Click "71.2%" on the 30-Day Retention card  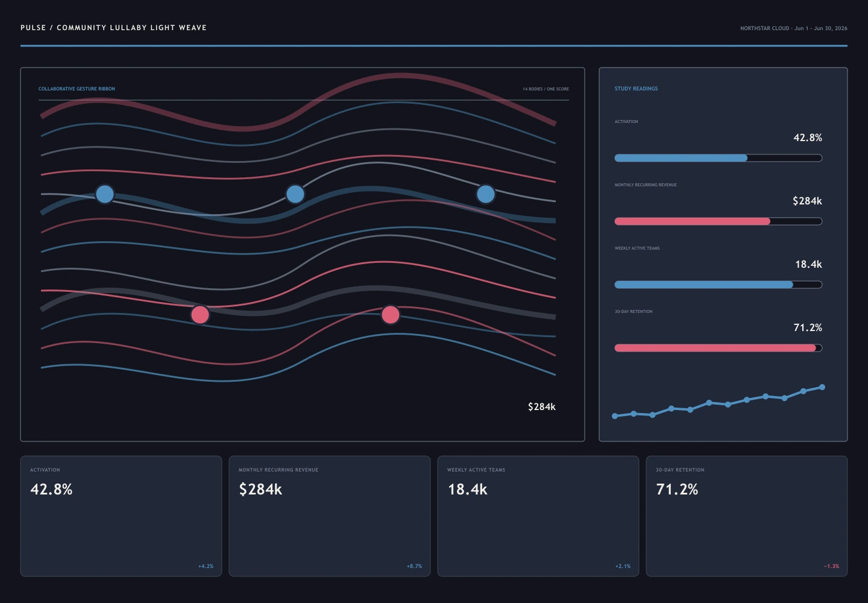pyautogui.click(x=677, y=490)
